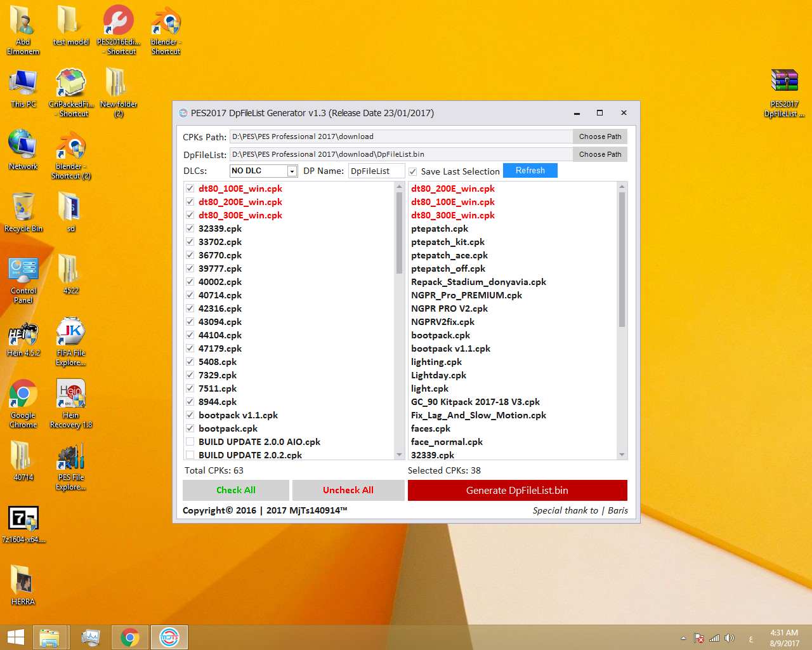Image resolution: width=812 pixels, height=650 pixels.
Task: Select the first blender - Shortcut desktop icon
Action: 166,30
